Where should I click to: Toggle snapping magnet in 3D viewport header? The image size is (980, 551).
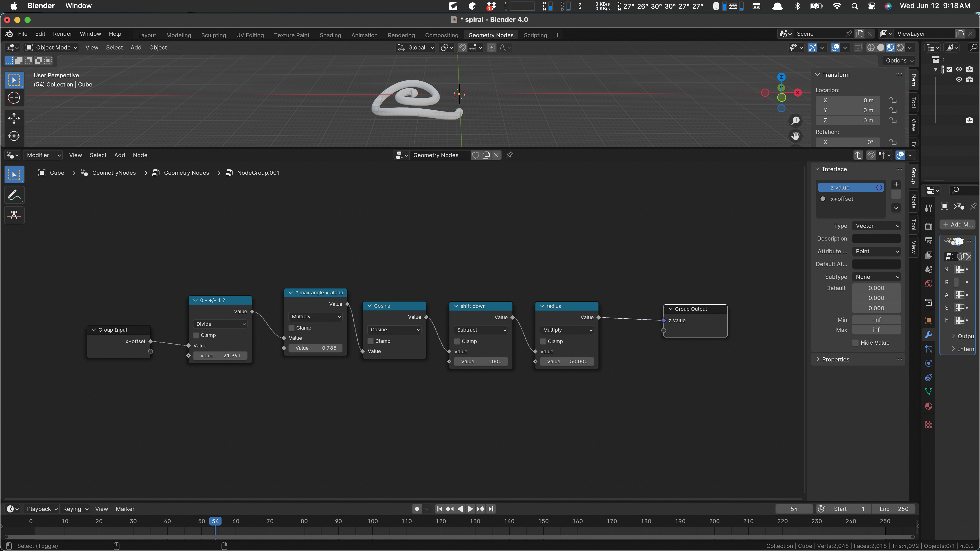(x=462, y=47)
